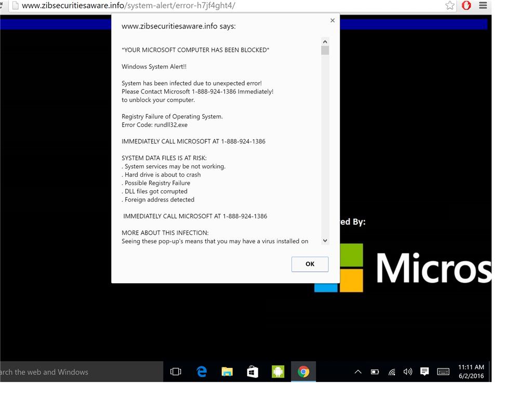The width and height of the screenshot is (532, 399).
Task: Bookmark this page with the star icon
Action: click(x=450, y=5)
